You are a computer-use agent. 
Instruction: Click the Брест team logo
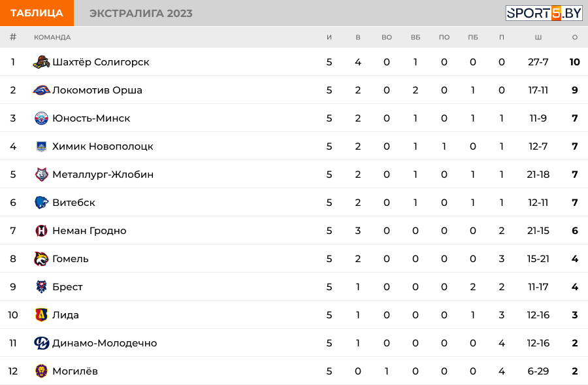(x=41, y=287)
